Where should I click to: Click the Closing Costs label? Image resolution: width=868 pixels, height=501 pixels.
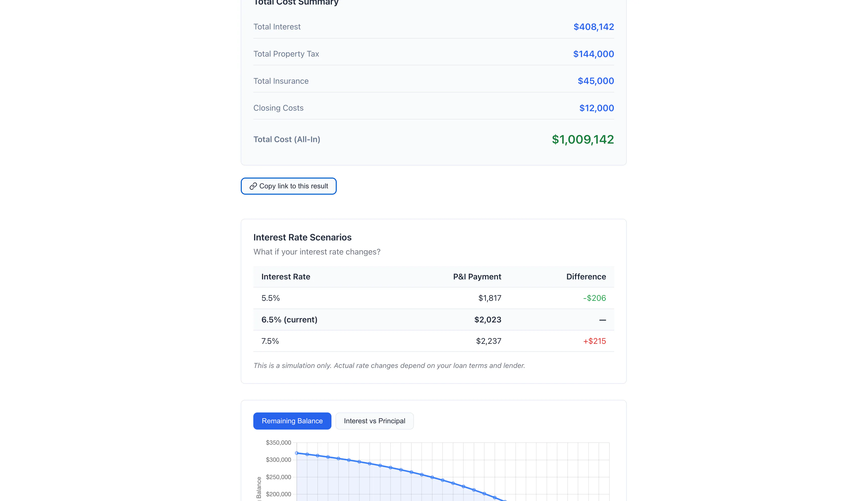coord(278,108)
